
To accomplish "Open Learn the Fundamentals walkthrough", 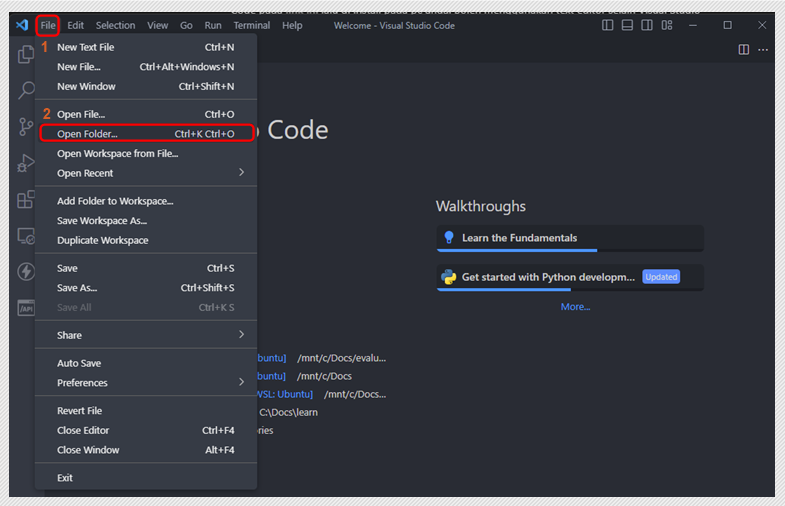I will (x=570, y=238).
